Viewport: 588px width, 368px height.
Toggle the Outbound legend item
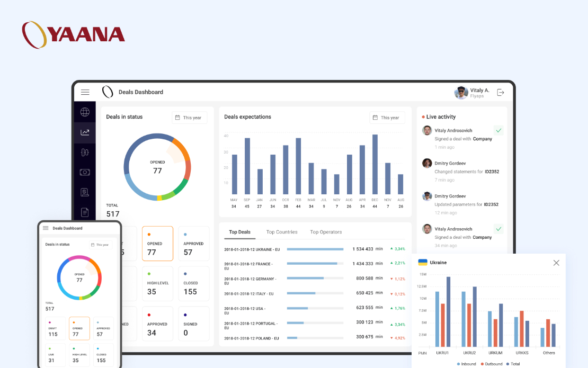point(491,364)
